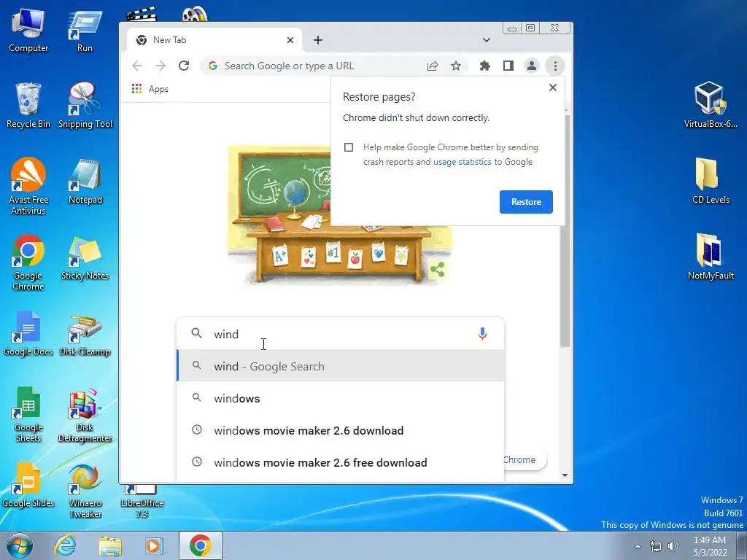Open Chrome side panel icon
The width and height of the screenshot is (747, 560).
tap(508, 66)
